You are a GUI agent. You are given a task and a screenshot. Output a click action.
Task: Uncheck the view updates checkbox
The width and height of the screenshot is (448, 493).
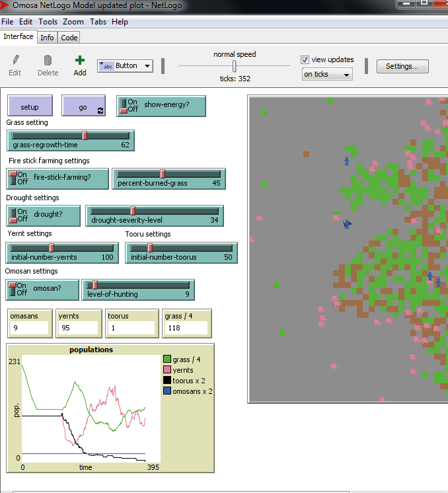coord(305,59)
